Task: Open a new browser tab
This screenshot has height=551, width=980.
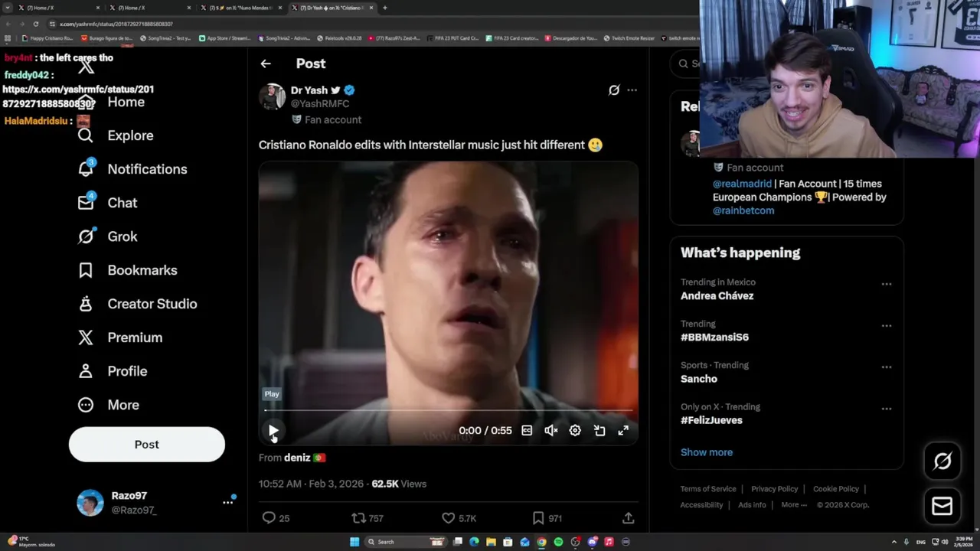Action: point(384,8)
